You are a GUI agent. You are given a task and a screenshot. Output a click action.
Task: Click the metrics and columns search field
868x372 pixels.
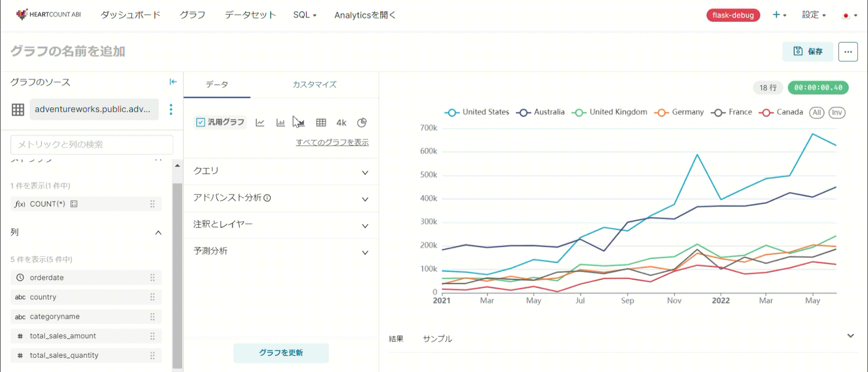pyautogui.click(x=92, y=145)
